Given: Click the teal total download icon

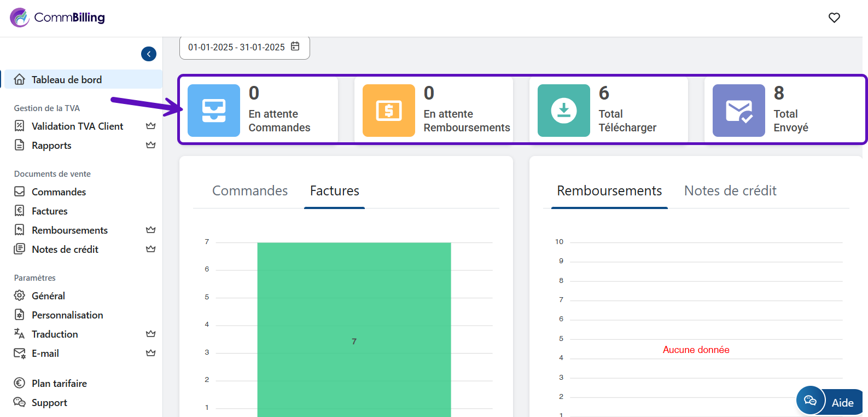Looking at the screenshot, I should [x=564, y=111].
